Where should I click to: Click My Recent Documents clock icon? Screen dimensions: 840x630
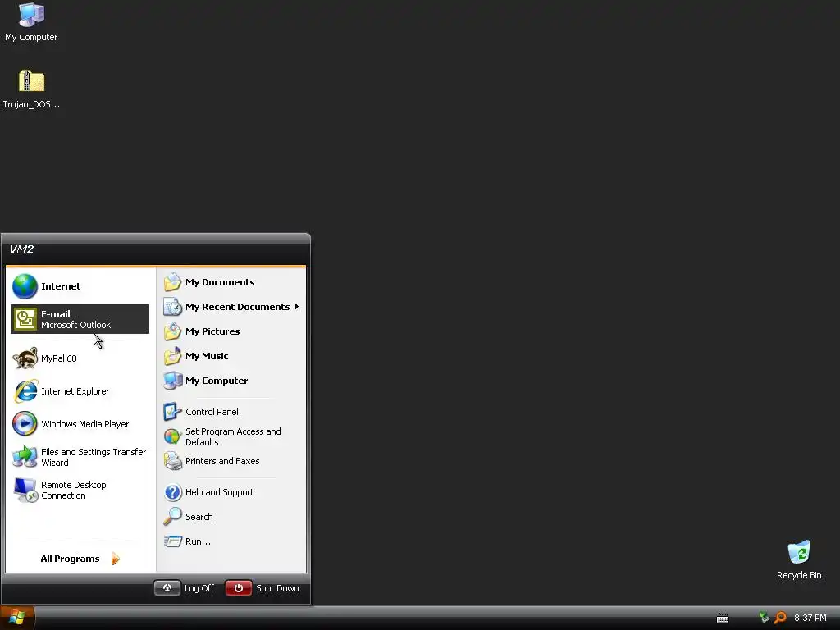[x=172, y=307]
